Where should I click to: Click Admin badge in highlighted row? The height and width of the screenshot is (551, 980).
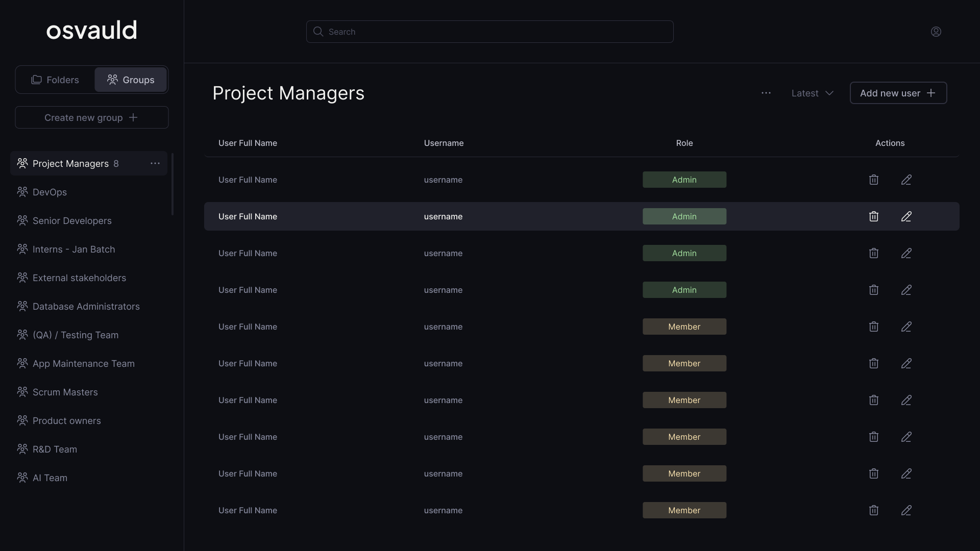684,216
